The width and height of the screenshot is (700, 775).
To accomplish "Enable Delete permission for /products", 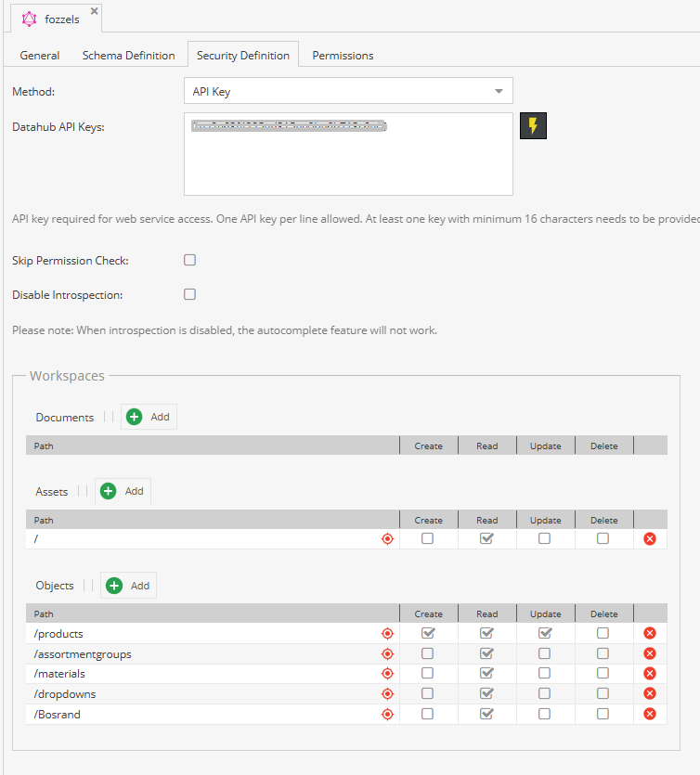I will click(x=603, y=633).
